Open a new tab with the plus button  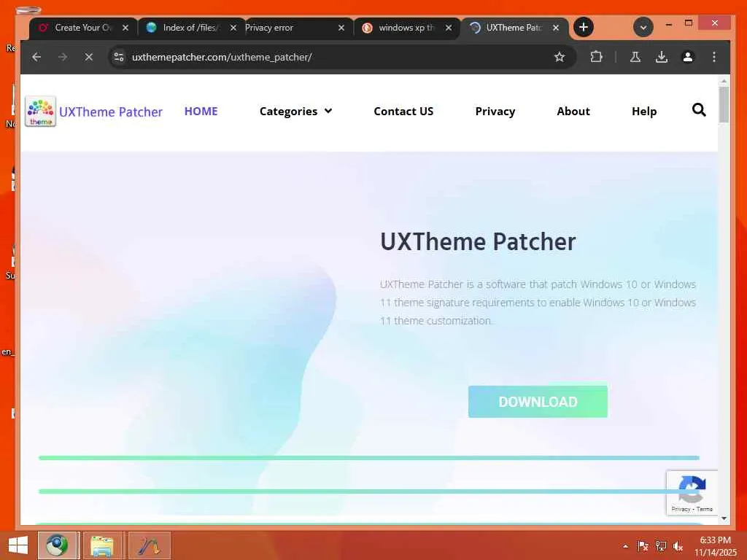point(583,27)
